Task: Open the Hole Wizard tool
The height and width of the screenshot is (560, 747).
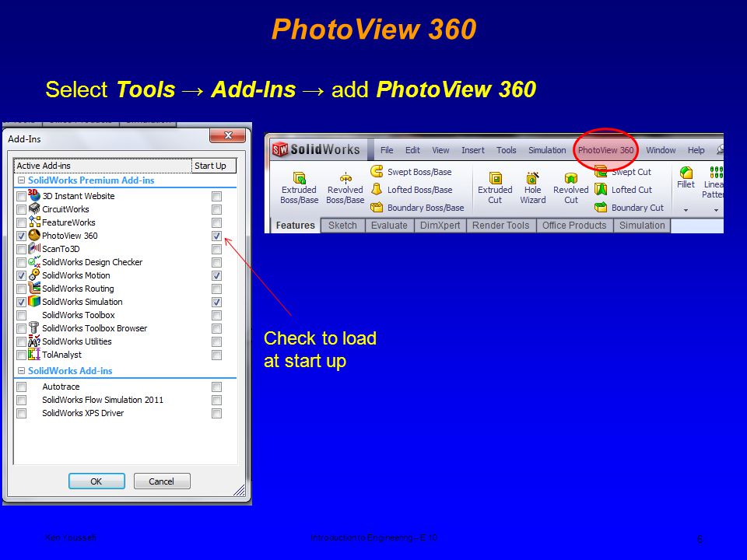Action: [x=532, y=188]
